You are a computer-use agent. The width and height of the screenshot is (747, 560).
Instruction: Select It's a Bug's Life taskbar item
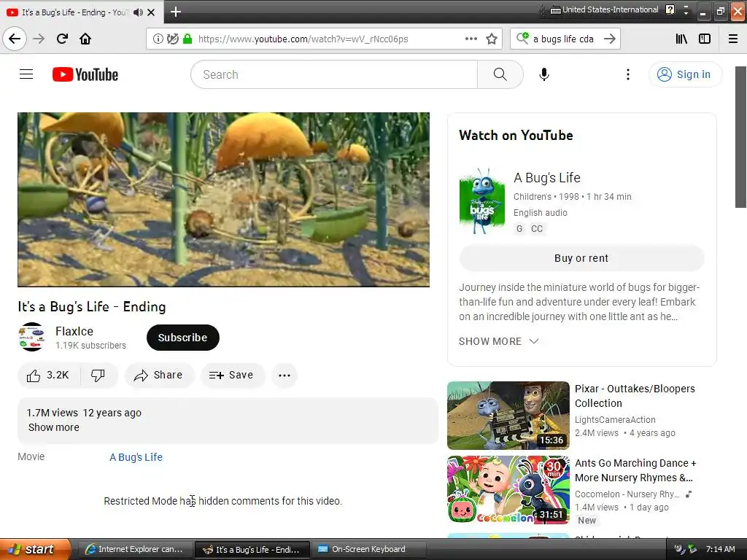(252, 549)
